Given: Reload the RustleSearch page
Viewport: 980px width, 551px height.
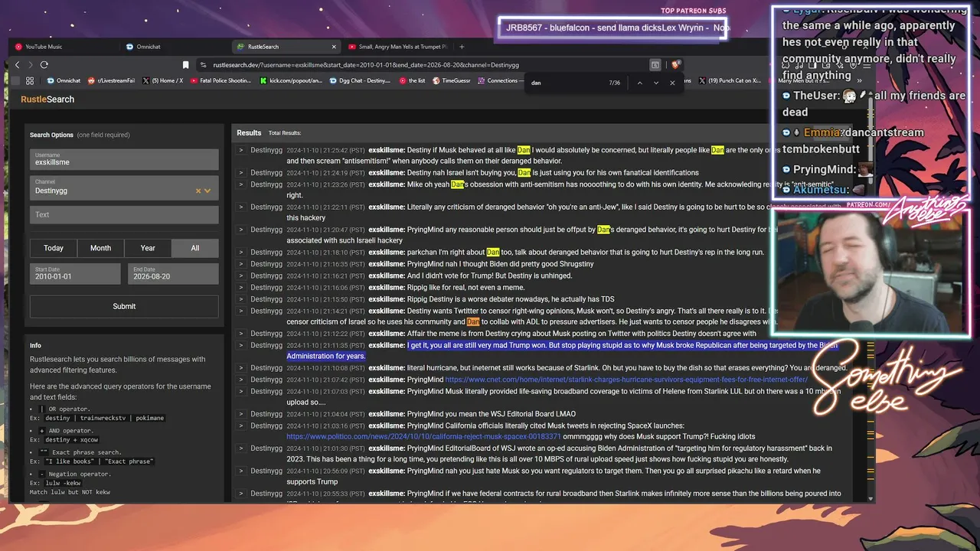Looking at the screenshot, I should click(44, 65).
